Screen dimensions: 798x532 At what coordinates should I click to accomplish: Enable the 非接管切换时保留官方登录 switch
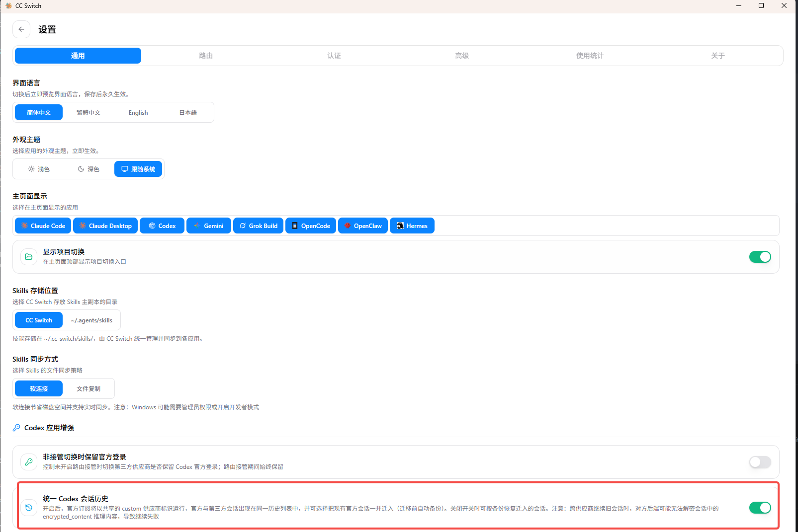[x=760, y=462]
